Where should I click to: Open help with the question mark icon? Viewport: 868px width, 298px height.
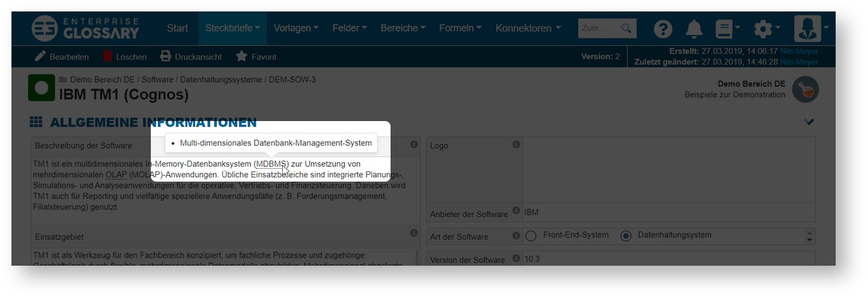pos(663,29)
